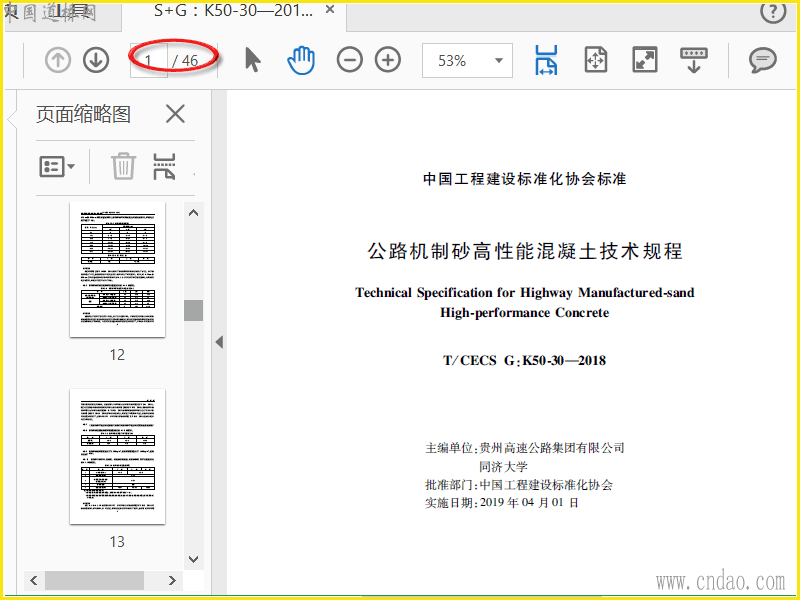Click the label 12 under the thumbnail
800x600 pixels.
117,355
